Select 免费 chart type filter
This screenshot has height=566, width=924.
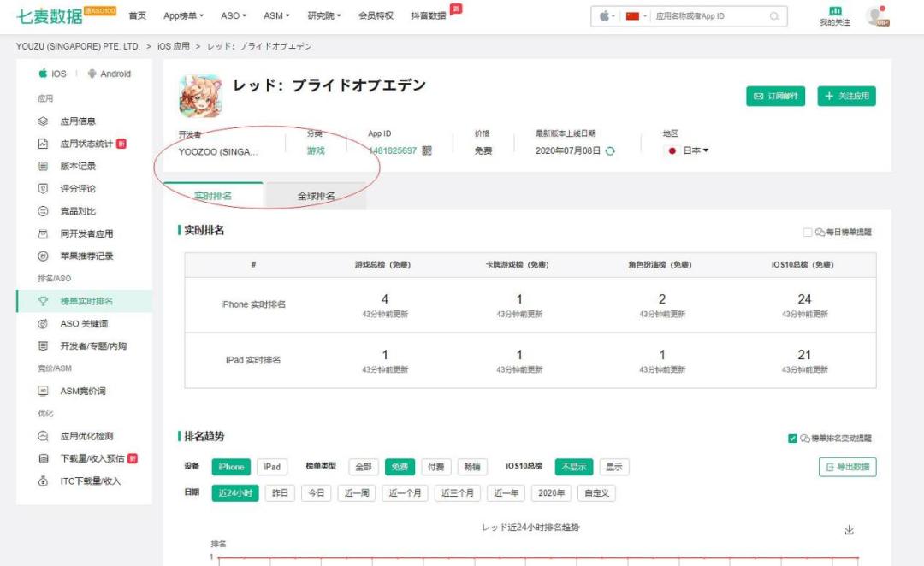[400, 467]
